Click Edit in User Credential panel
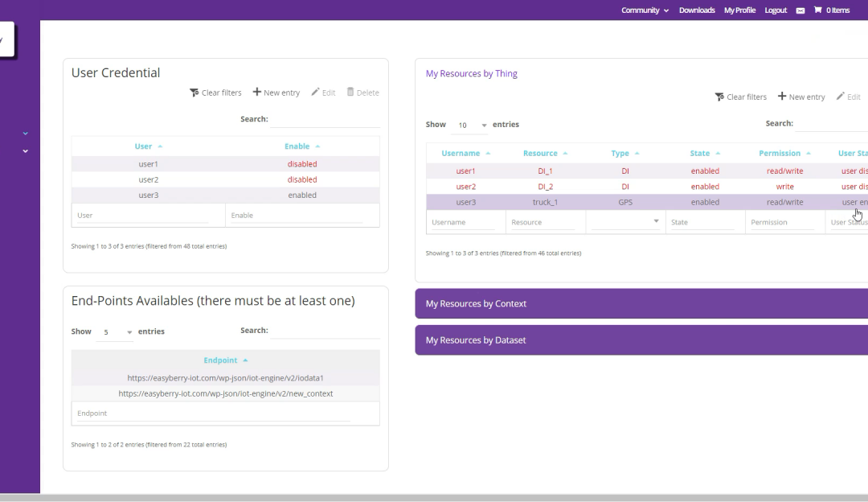This screenshot has width=868, height=502. tap(323, 93)
